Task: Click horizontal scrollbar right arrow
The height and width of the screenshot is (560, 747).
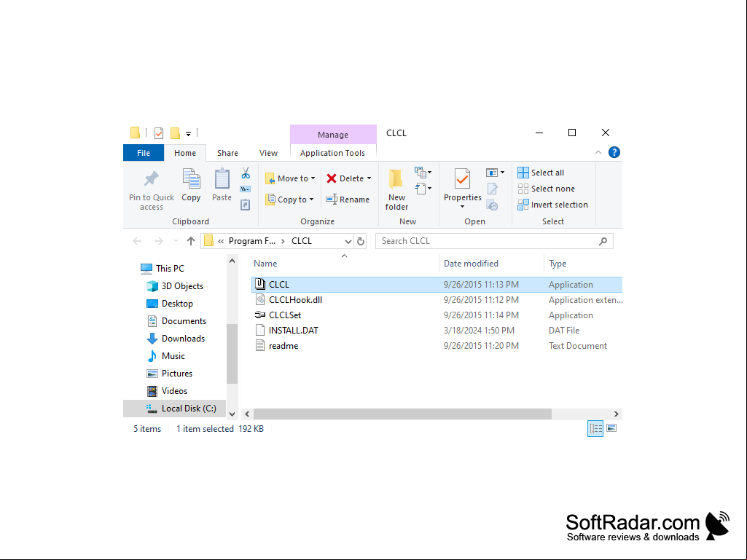Action: coord(616,414)
